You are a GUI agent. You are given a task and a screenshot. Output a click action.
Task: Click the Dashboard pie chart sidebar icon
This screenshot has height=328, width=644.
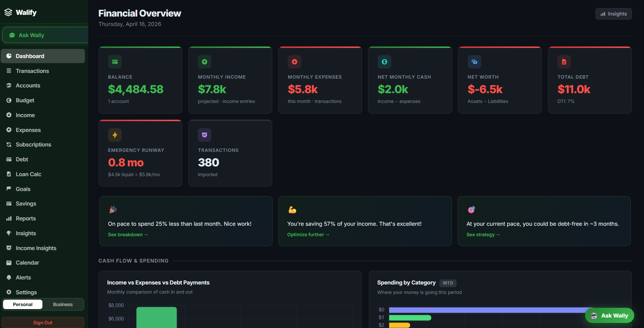point(9,56)
